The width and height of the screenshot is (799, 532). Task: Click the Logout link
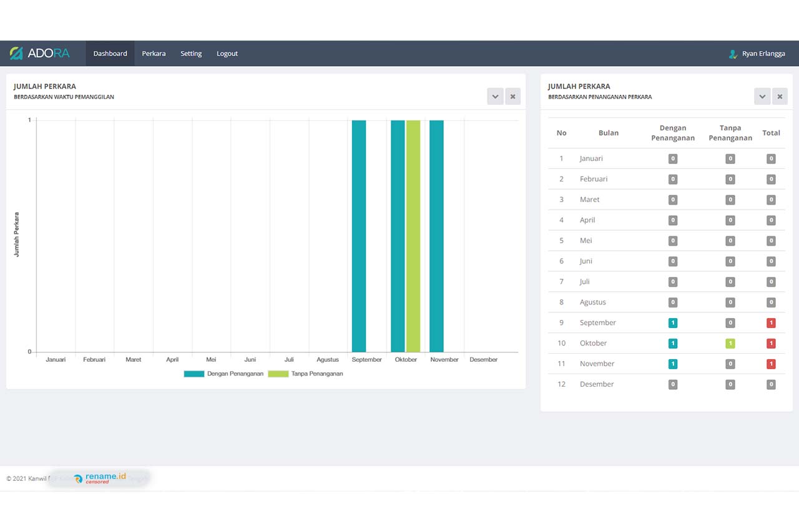[227, 54]
